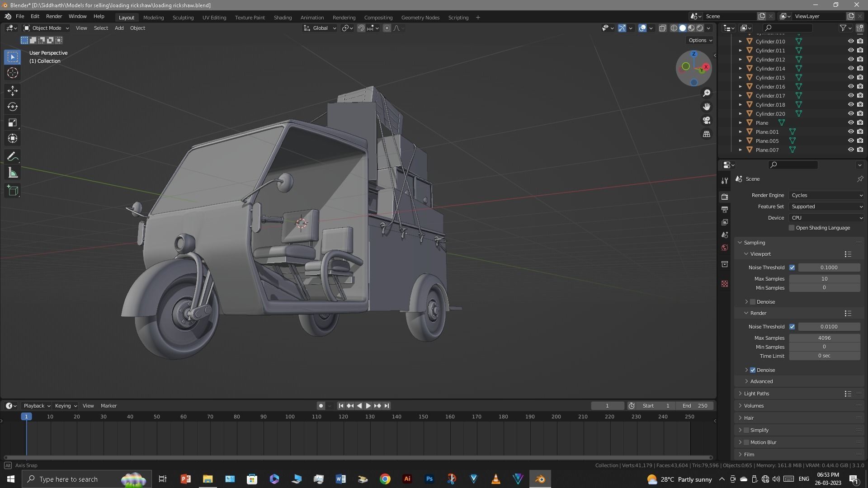Viewport: 868px width, 488px height.
Task: Open timeline Playback popover
Action: (x=37, y=406)
